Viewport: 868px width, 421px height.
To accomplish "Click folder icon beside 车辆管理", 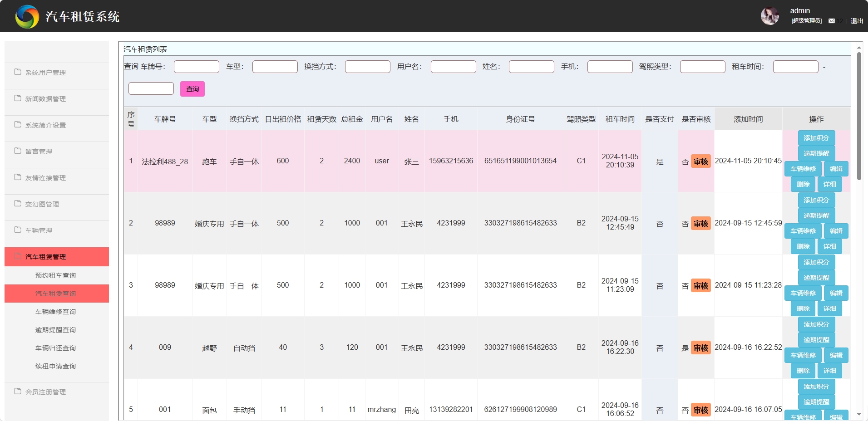I will tap(18, 230).
